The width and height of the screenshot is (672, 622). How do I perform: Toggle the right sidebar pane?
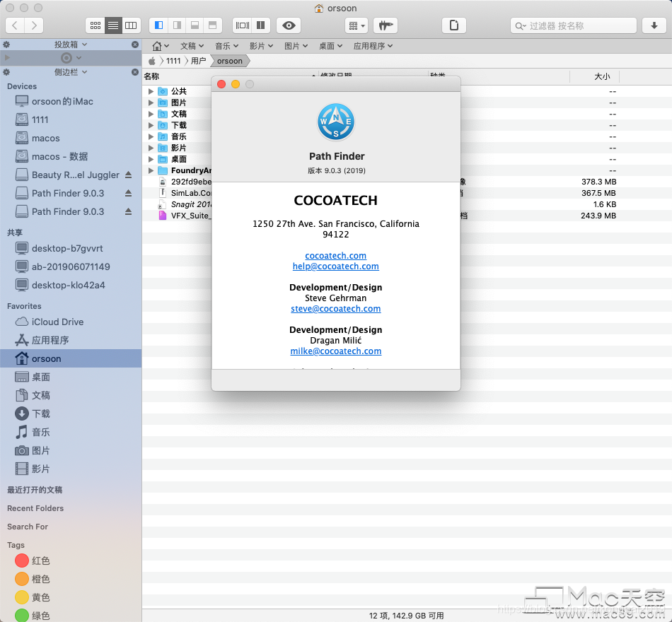pyautogui.click(x=177, y=25)
